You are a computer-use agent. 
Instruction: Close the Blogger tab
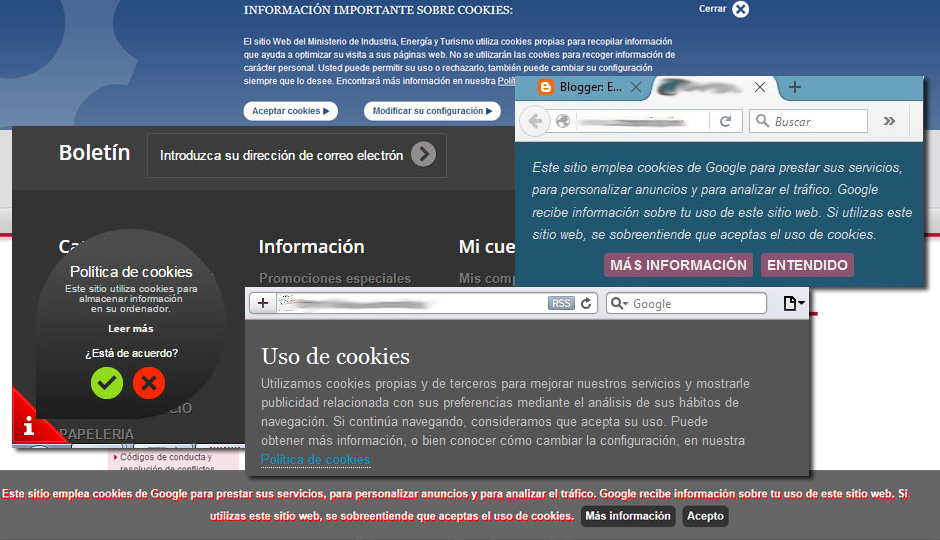pos(636,88)
